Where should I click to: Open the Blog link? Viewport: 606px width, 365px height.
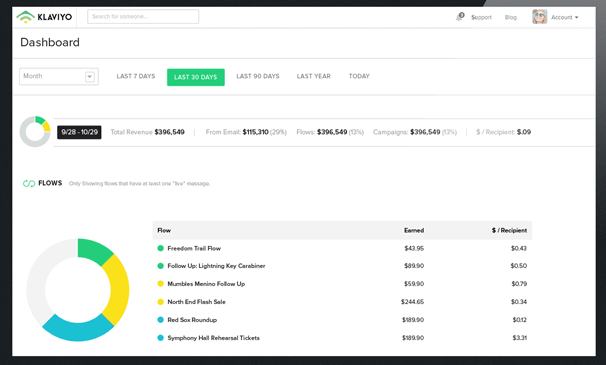coord(511,17)
